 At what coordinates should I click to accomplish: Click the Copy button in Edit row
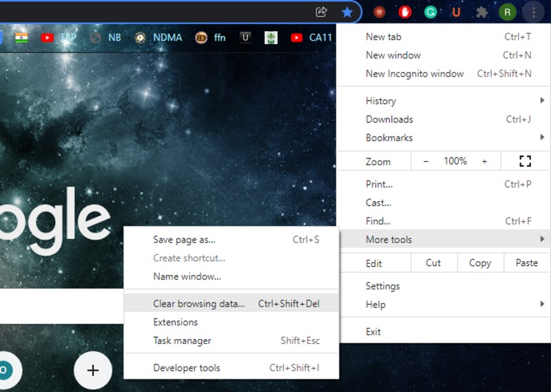480,263
